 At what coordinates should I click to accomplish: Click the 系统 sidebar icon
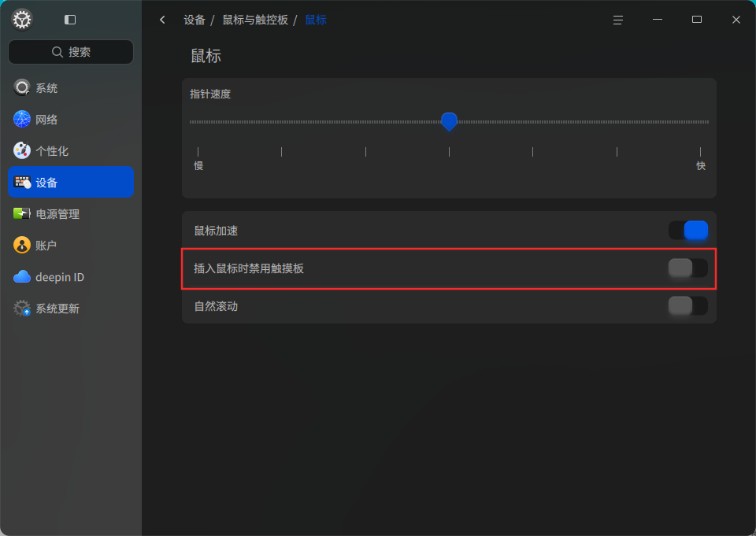(x=22, y=87)
